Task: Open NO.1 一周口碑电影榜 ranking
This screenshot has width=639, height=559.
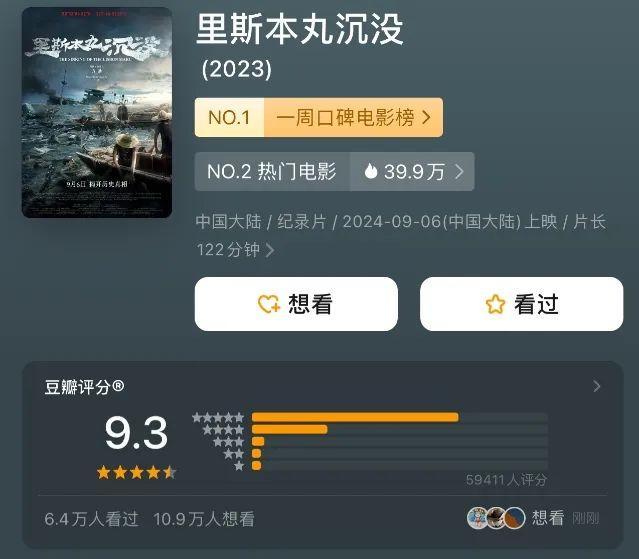Action: [319, 117]
